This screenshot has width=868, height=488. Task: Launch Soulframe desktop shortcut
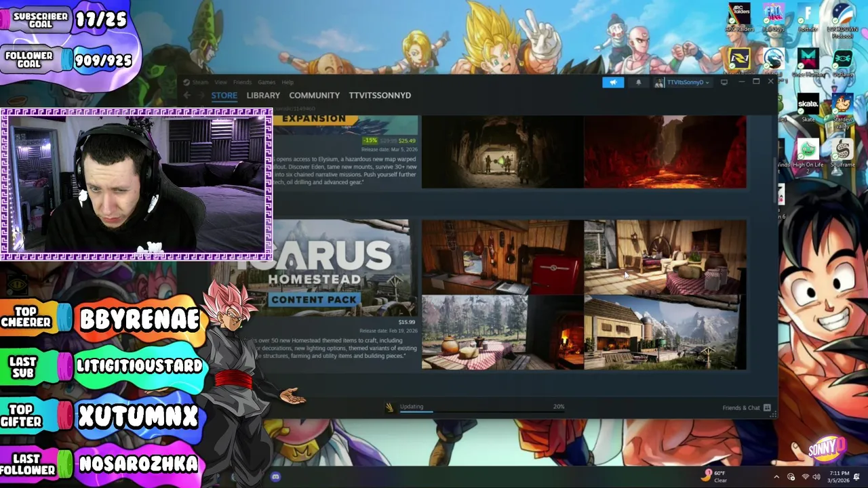843,152
